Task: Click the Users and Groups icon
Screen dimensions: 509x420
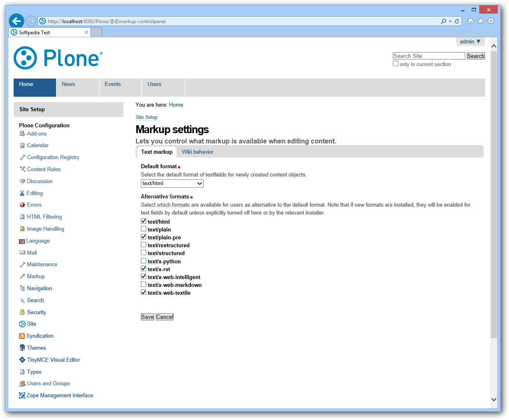Action: 22,384
